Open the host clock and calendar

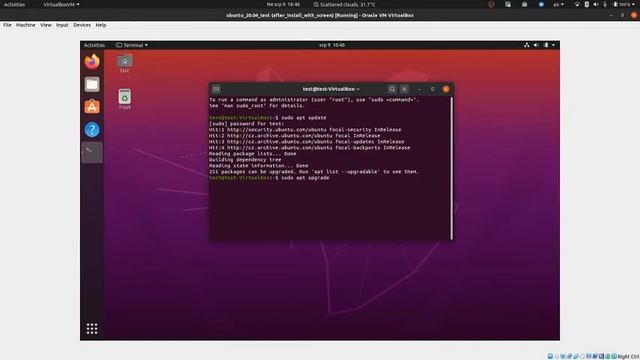(x=283, y=4)
